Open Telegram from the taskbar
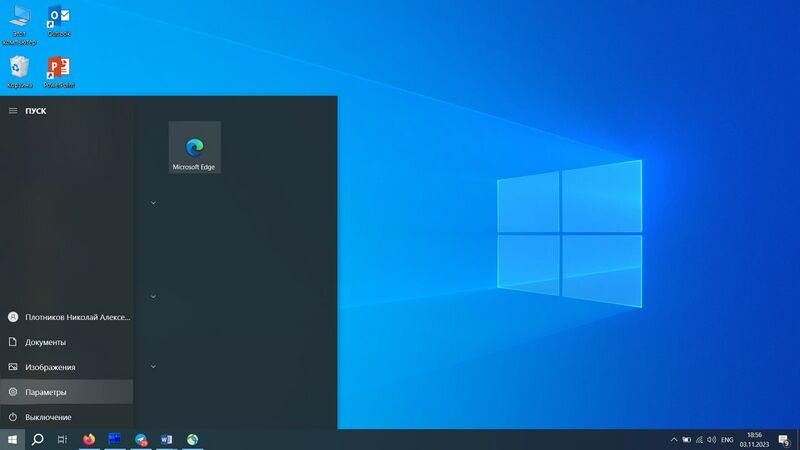This screenshot has width=800, height=450. (x=141, y=439)
